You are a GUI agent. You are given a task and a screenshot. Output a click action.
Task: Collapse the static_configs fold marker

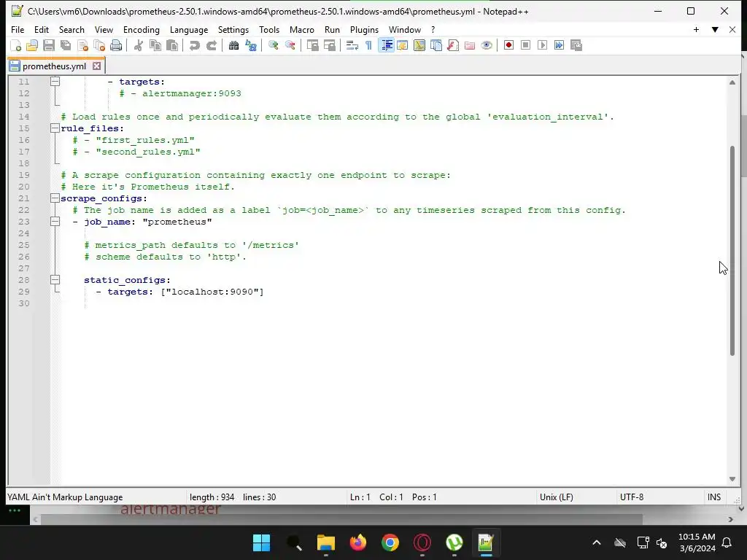point(55,280)
